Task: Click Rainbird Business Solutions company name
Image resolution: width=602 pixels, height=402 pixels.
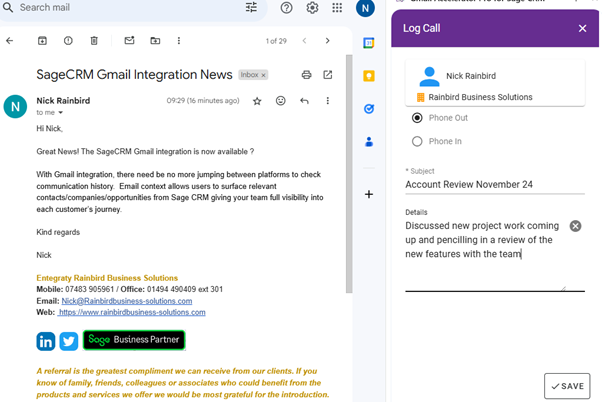Action: pyautogui.click(x=480, y=97)
